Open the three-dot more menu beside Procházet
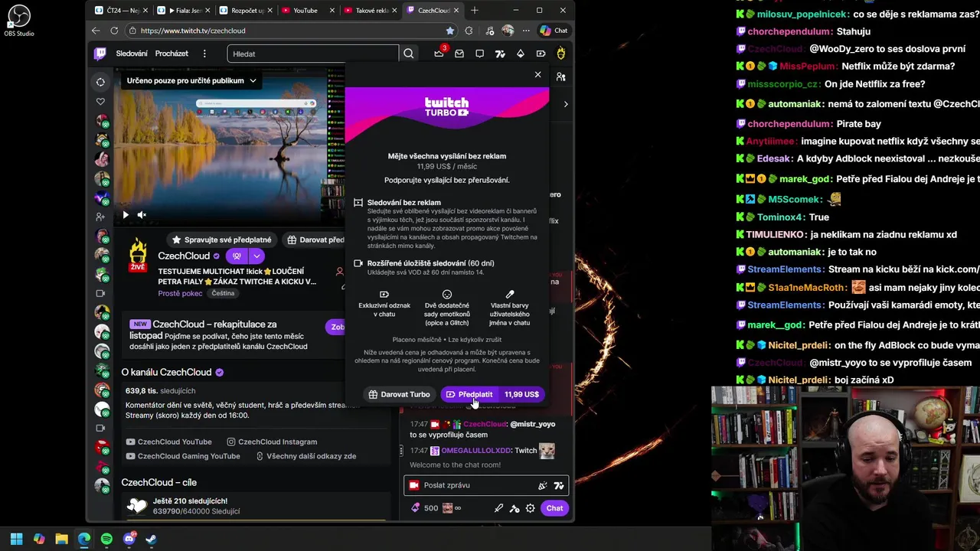This screenshot has width=980, height=551. [x=204, y=54]
